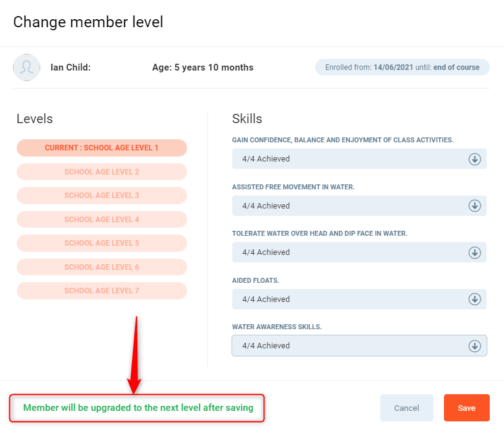Click the Ian Child avatar icon
This screenshot has width=504, height=435.
click(27, 67)
